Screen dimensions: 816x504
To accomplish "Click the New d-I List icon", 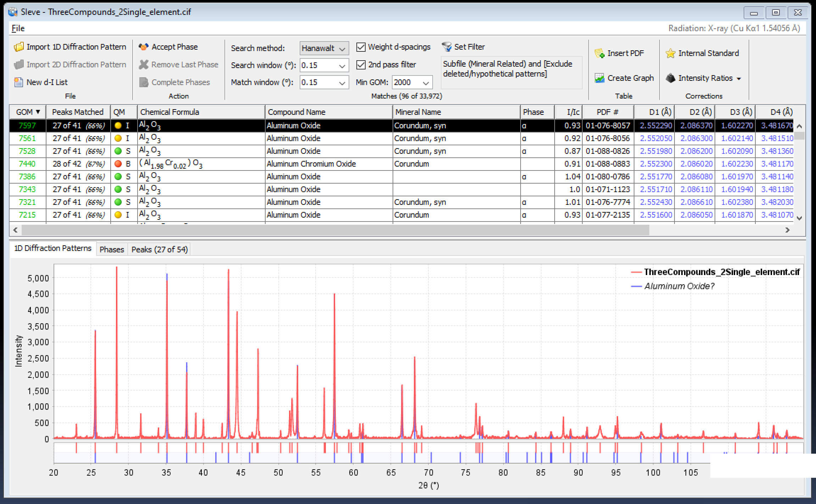I will pos(18,82).
